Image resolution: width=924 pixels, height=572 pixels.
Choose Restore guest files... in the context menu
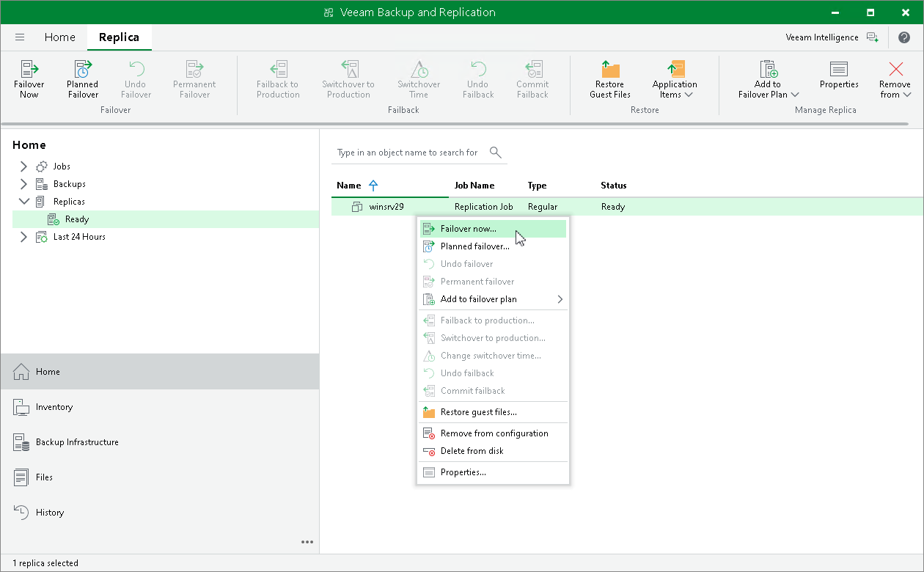coord(493,412)
